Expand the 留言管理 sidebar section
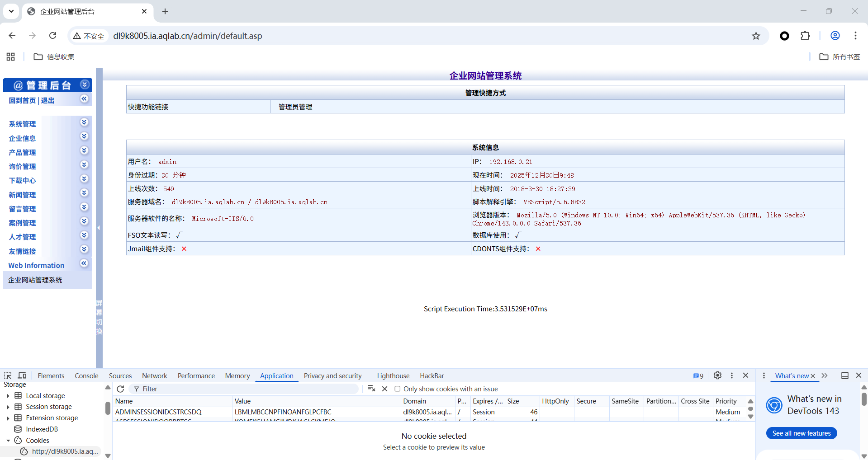This screenshot has width=868, height=460. 84,207
